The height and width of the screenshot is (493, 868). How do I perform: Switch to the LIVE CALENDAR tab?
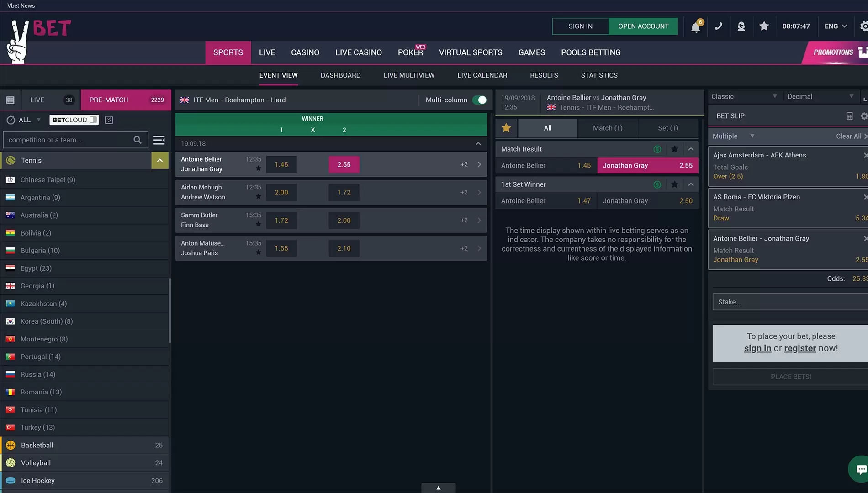(482, 75)
